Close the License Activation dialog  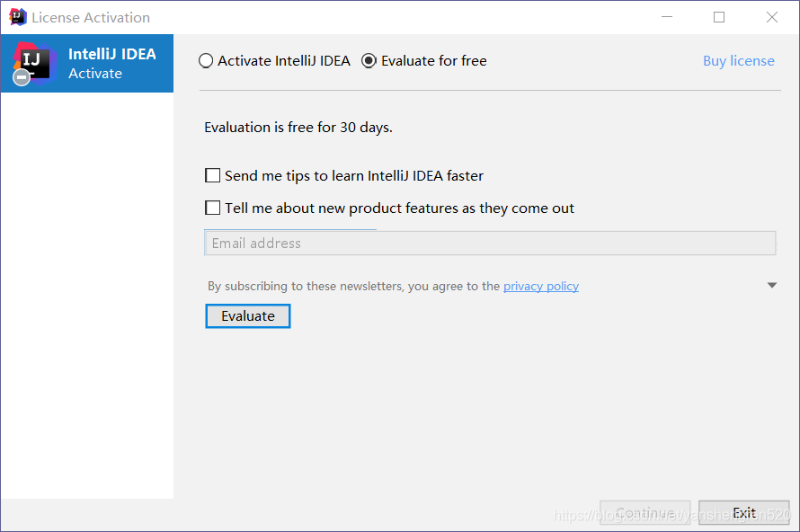(772, 17)
